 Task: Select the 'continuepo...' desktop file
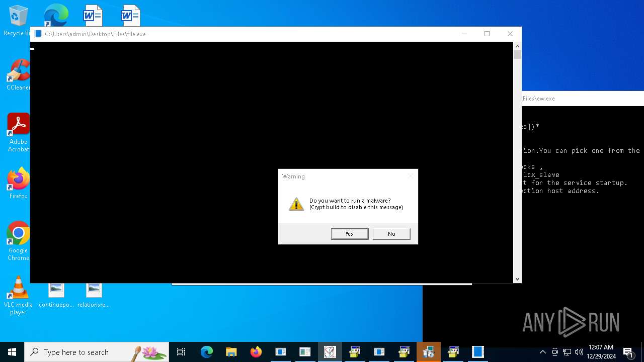[x=56, y=296]
